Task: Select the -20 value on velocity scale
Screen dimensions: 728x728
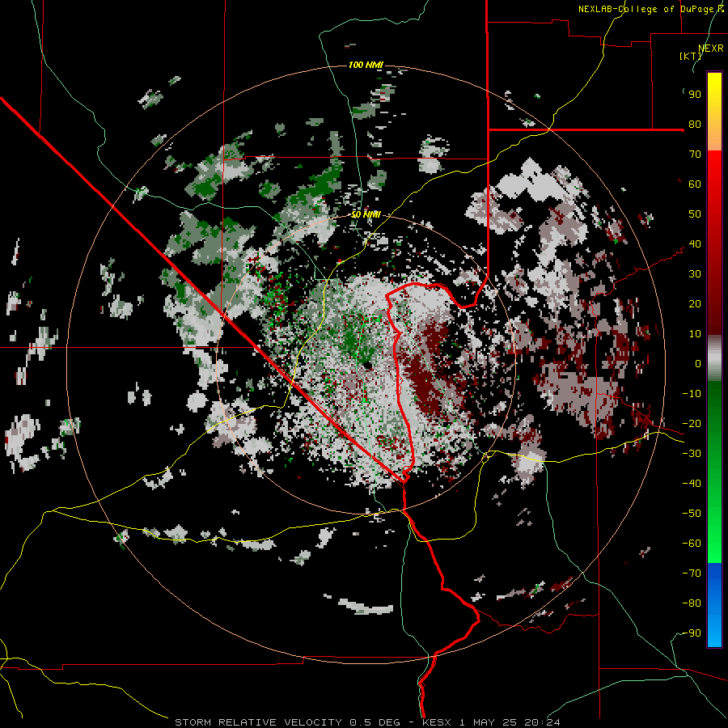Action: 692,424
